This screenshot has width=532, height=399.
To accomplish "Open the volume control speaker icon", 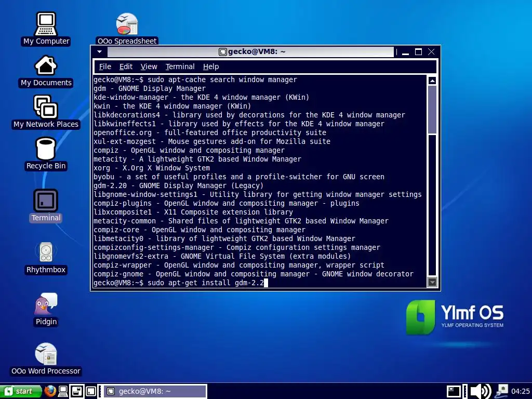I will 481,391.
